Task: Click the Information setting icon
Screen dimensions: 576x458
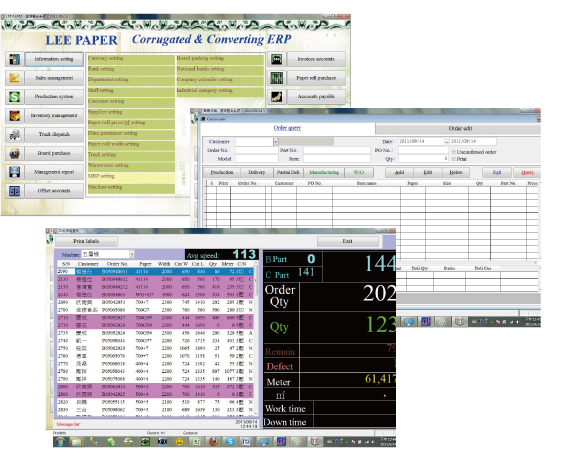Action: [15, 59]
